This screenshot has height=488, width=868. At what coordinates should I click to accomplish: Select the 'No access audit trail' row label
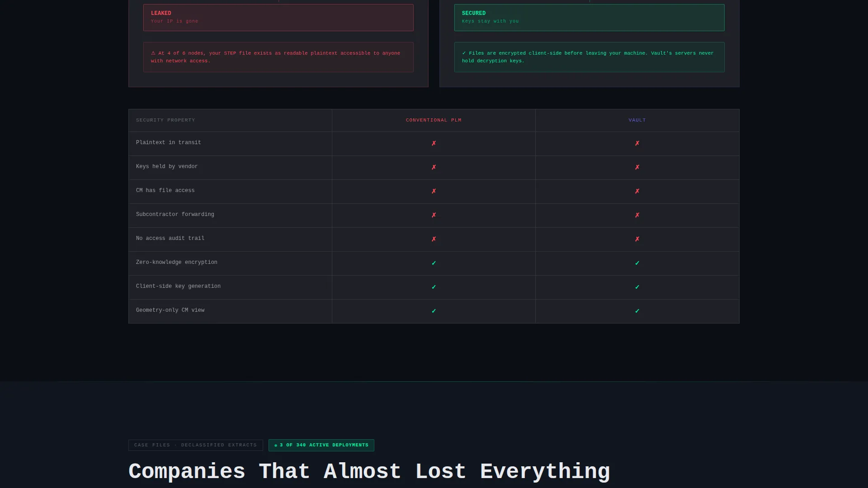(170, 238)
